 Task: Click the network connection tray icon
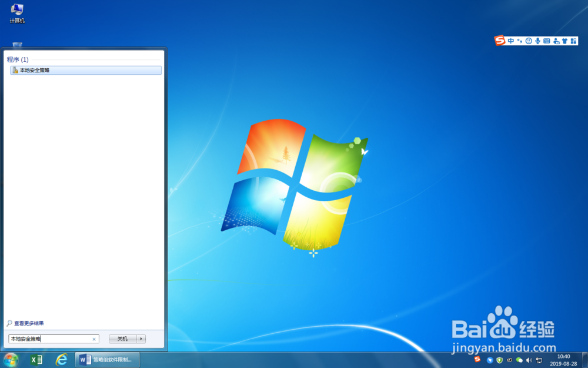tap(539, 360)
